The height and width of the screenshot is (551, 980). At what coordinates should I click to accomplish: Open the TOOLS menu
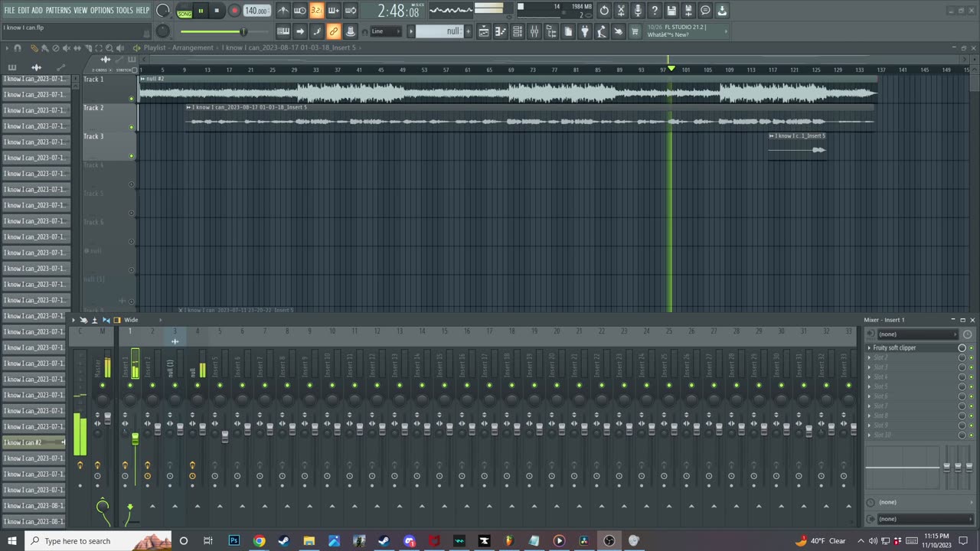(124, 10)
